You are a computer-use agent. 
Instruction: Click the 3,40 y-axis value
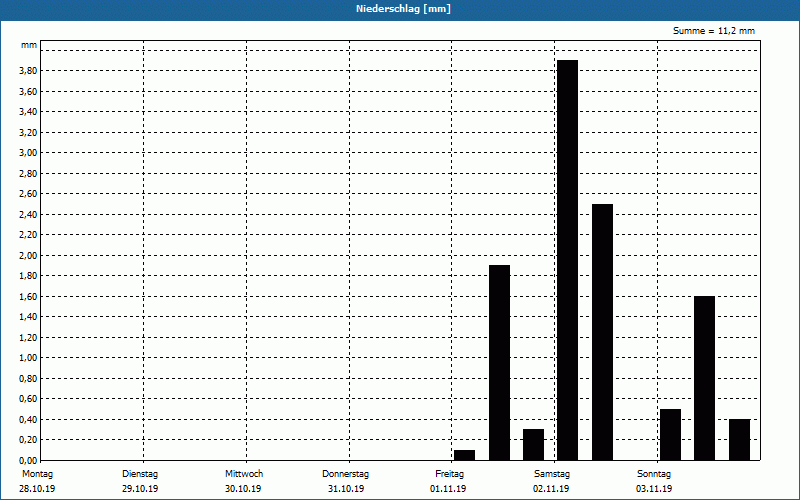pyautogui.click(x=28, y=112)
